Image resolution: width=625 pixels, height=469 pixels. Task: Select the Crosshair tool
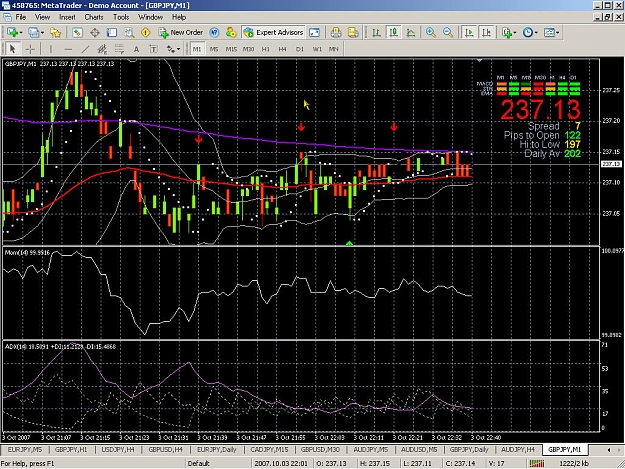[x=30, y=49]
